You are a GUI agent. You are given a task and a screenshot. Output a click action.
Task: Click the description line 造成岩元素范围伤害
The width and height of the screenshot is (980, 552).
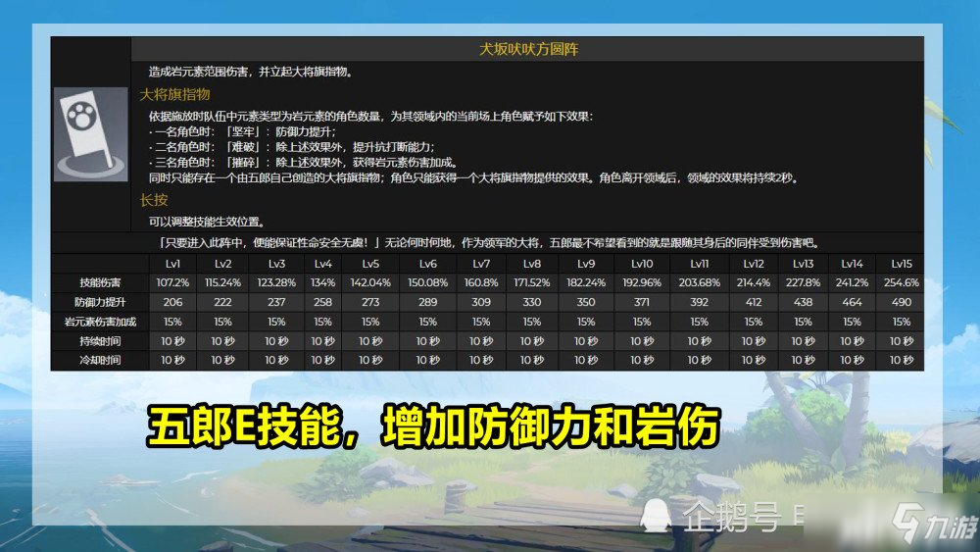tap(252, 72)
